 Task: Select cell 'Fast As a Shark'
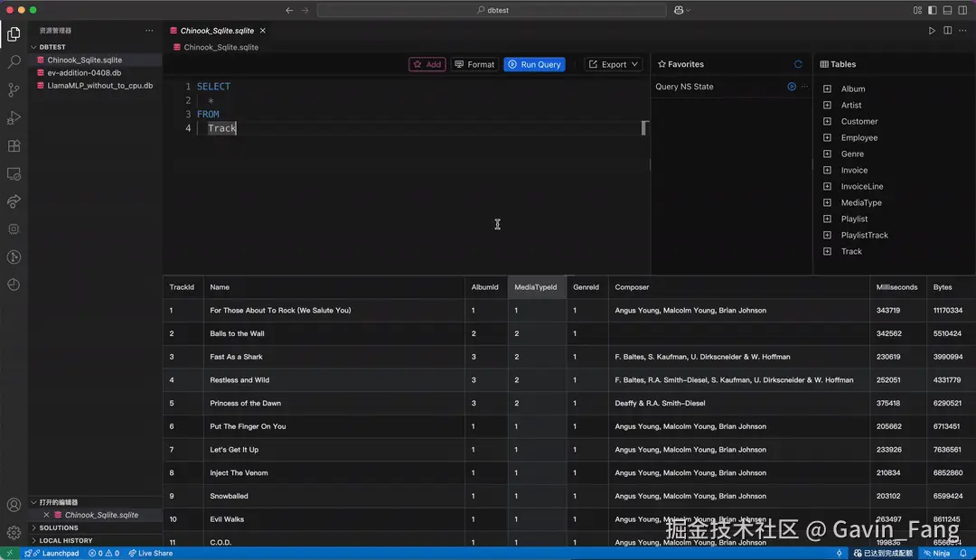click(x=333, y=357)
